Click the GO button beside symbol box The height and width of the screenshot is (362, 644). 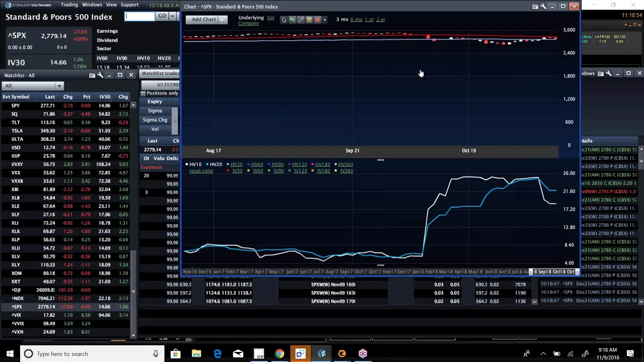(162, 16)
